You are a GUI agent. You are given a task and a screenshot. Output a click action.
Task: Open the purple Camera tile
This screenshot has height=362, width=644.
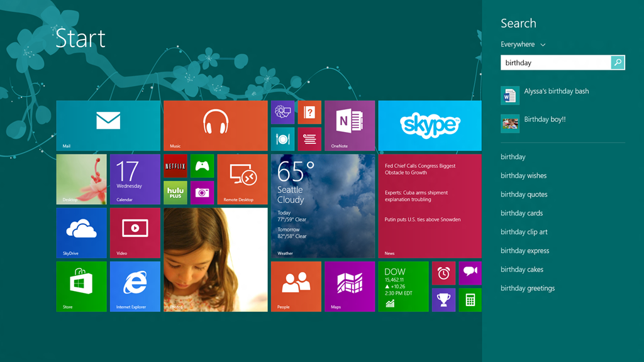coord(202,192)
